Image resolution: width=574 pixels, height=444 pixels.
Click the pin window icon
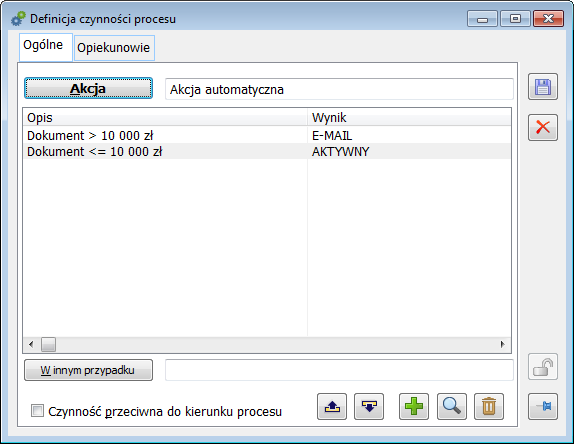(543, 406)
